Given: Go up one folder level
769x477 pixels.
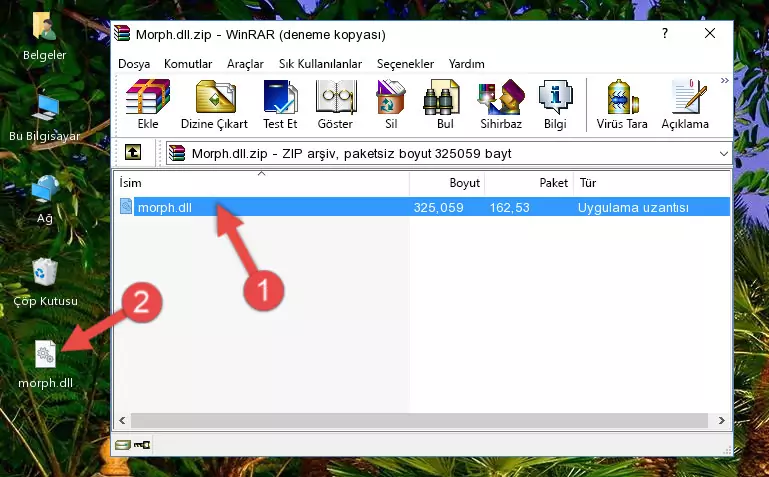Looking at the screenshot, I should [x=133, y=152].
